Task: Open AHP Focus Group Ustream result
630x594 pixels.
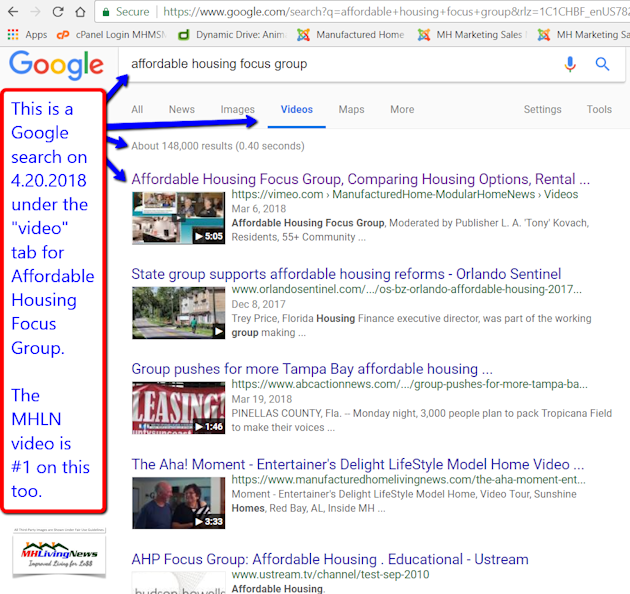Action: [330, 559]
